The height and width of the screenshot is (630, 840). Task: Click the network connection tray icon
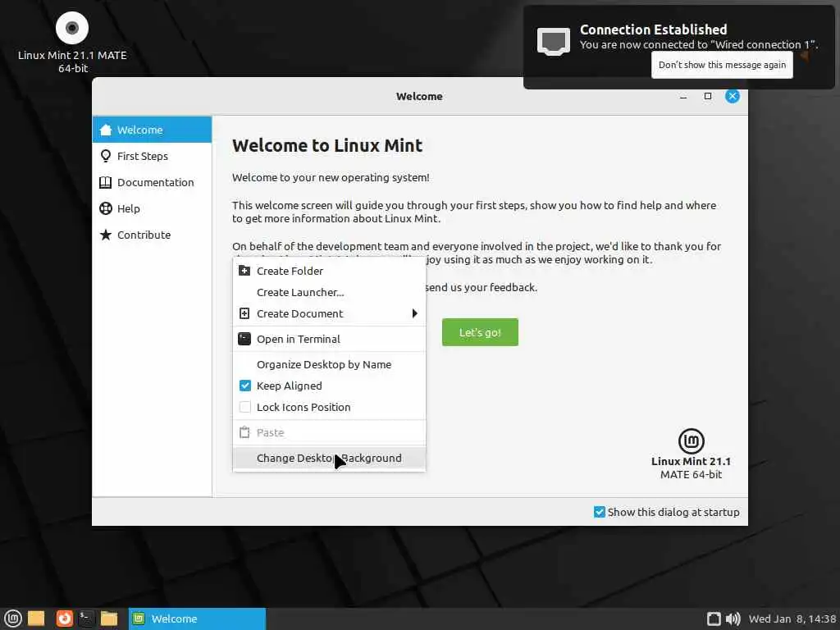(714, 619)
